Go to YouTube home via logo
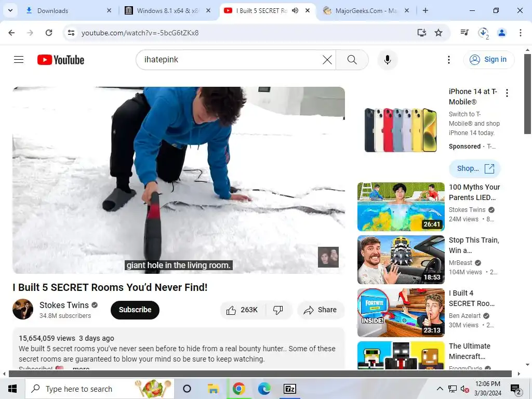The image size is (532, 399). pyautogui.click(x=61, y=60)
